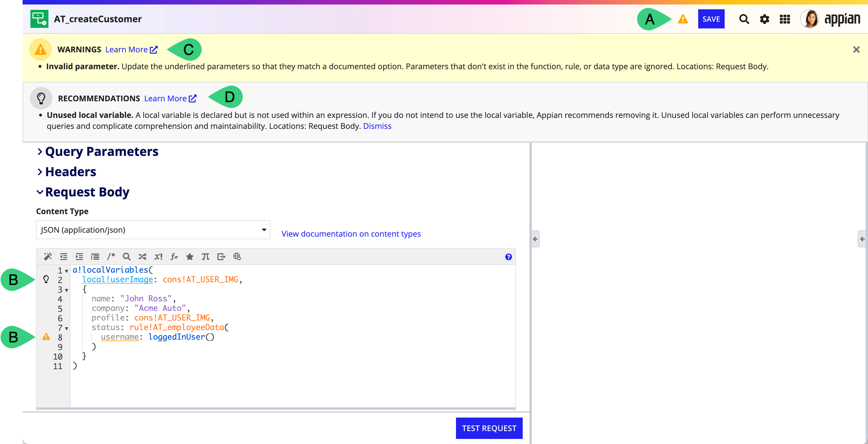
Task: Click the export arrow icon in editor toolbar
Action: pos(221,257)
